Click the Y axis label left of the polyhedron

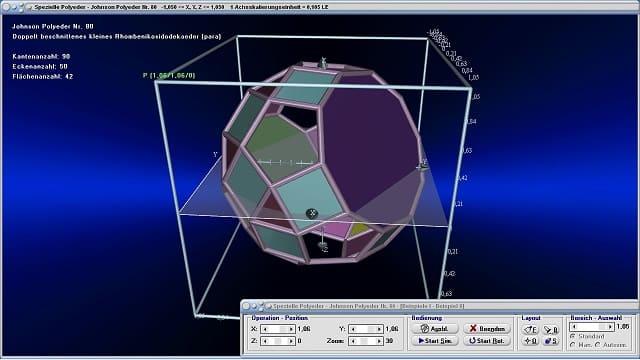coord(215,155)
